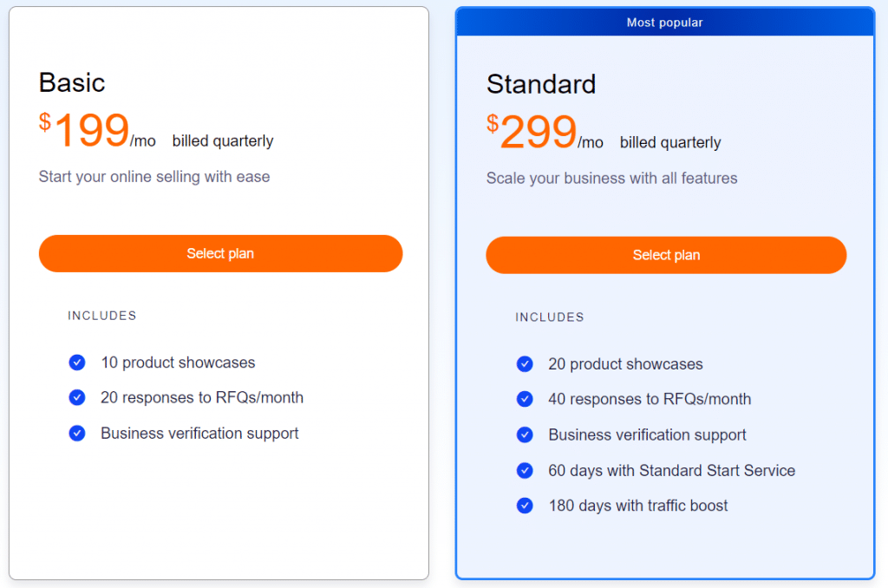Click the 180 days with traffic boost text
This screenshot has width=888, height=588.
point(638,506)
